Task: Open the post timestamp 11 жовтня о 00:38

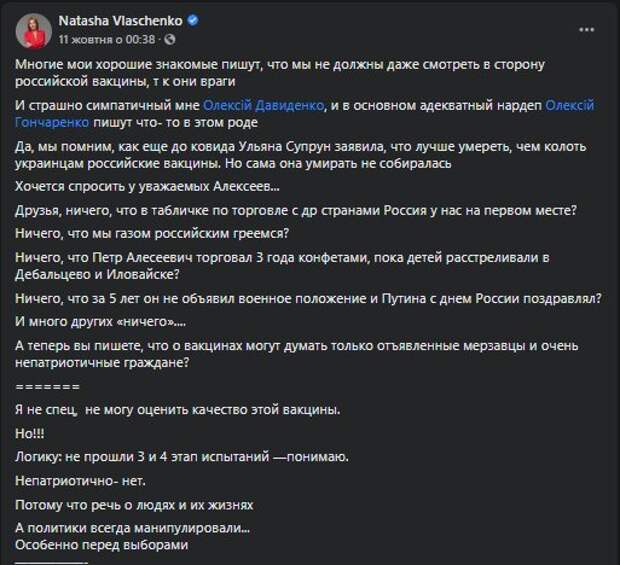Action: 107,39
